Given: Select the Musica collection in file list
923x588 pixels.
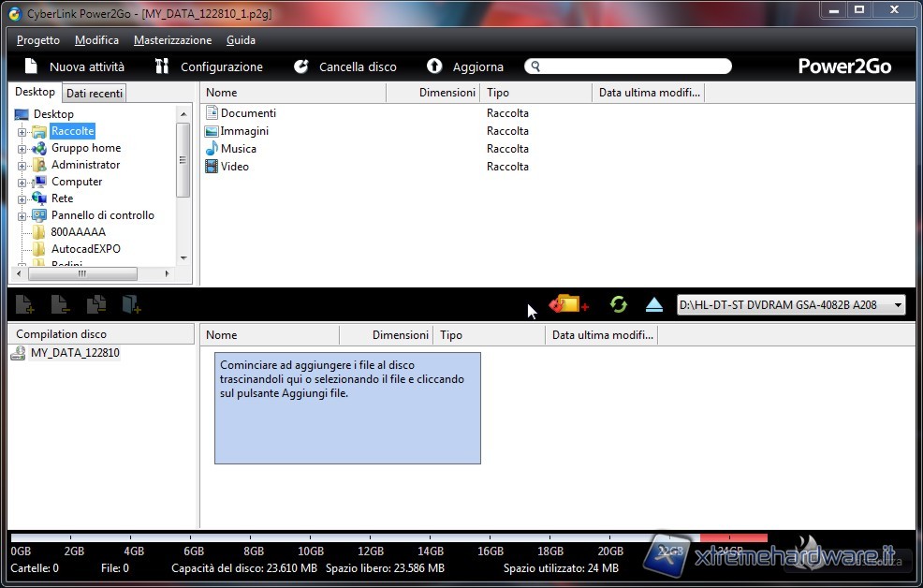Looking at the screenshot, I should [238, 149].
